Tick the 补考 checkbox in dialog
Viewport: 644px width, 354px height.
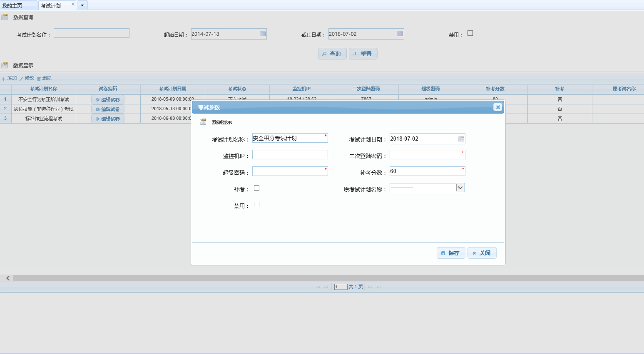257,188
